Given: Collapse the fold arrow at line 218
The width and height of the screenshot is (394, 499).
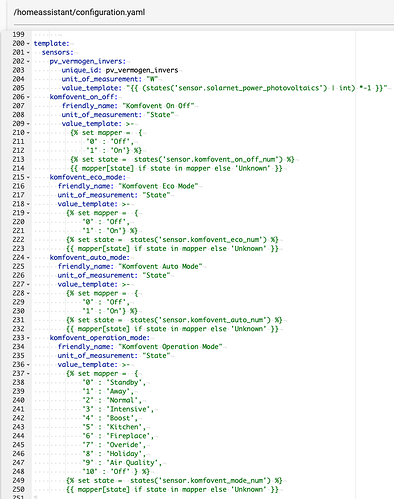Looking at the screenshot, I should pyautogui.click(x=28, y=204).
